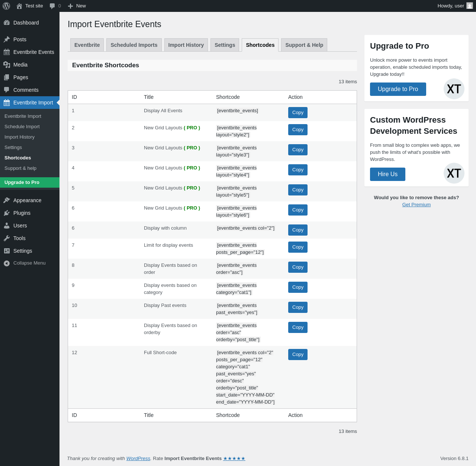This screenshot has height=466, width=476.
Task: Go to the Settings tab
Action: click(225, 45)
